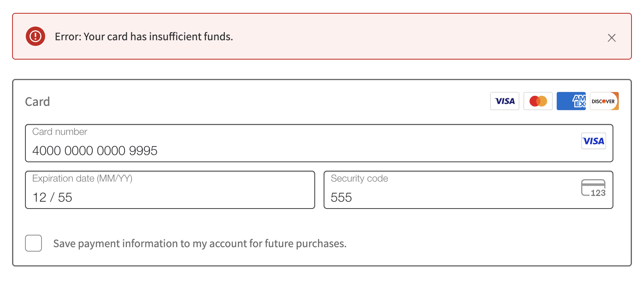Image resolution: width=644 pixels, height=281 pixels.
Task: Click the 'Card number' field label
Action: click(60, 132)
